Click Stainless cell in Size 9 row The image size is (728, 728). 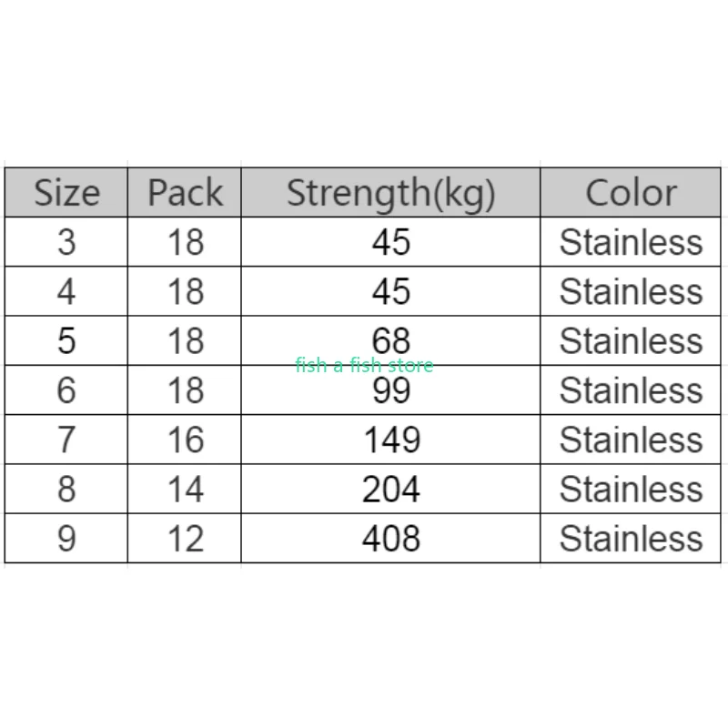(x=631, y=539)
